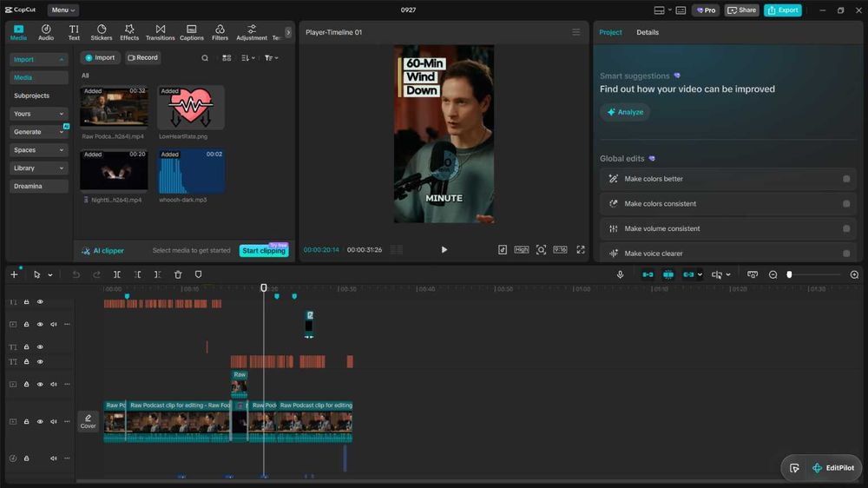Screen dimensions: 868x488
Task: Open the player panel menu
Action: pos(575,32)
